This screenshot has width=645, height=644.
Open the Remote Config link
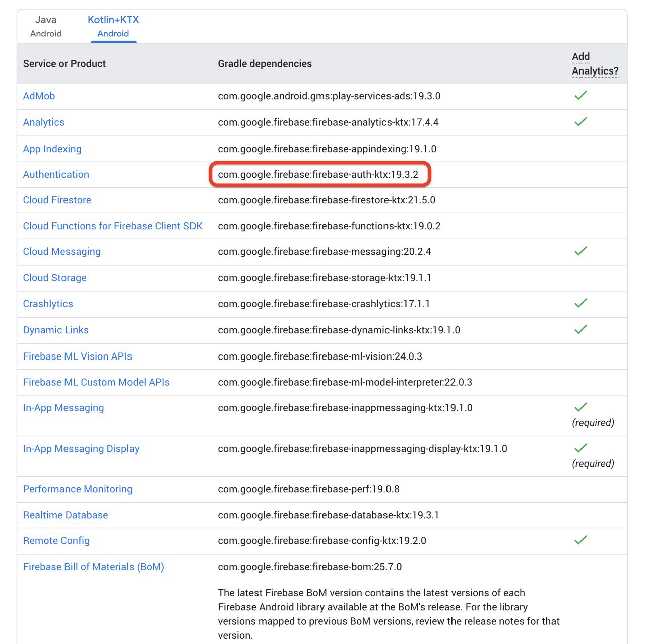(x=56, y=541)
